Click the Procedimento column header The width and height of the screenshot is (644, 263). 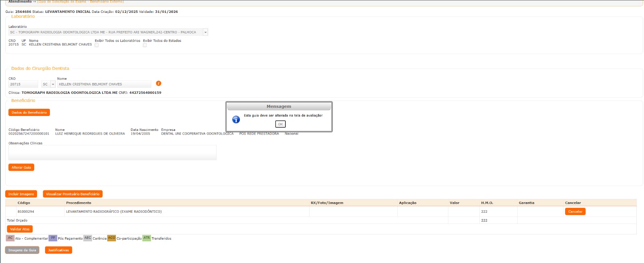click(78, 203)
